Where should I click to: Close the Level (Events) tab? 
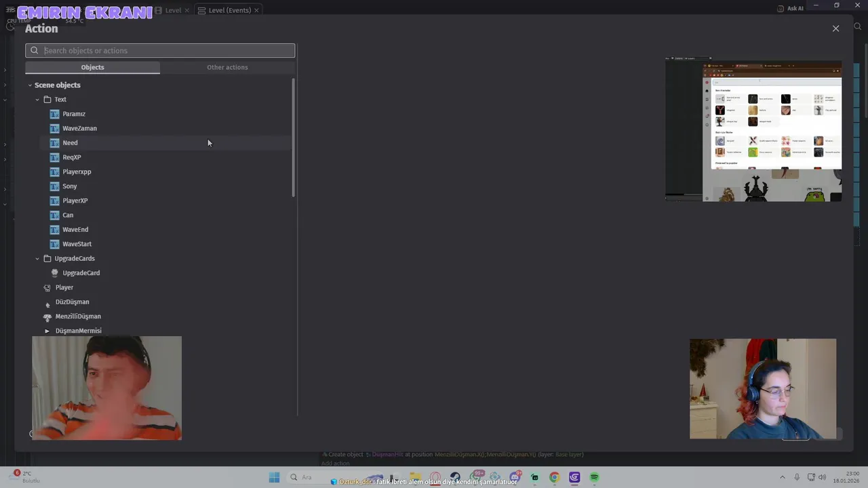(256, 10)
